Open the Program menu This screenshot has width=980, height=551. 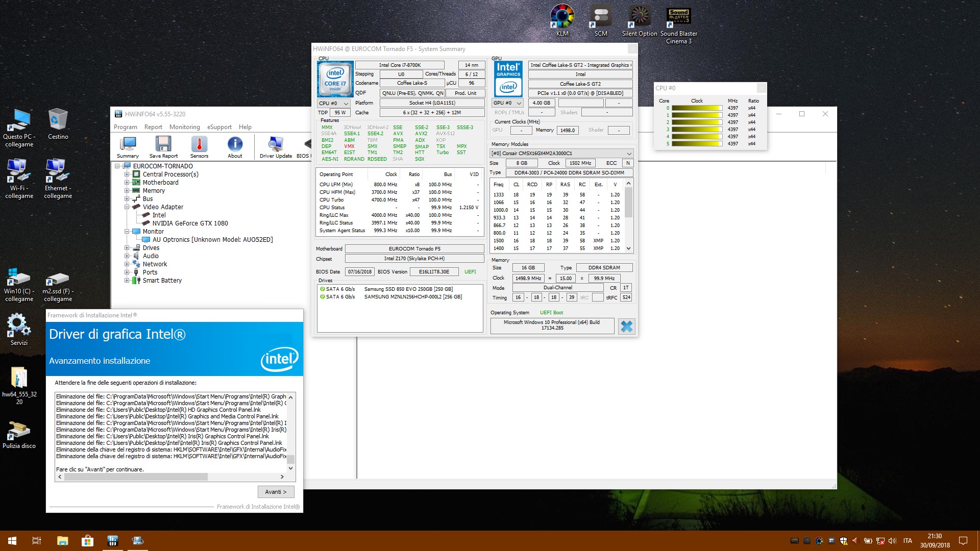(125, 127)
